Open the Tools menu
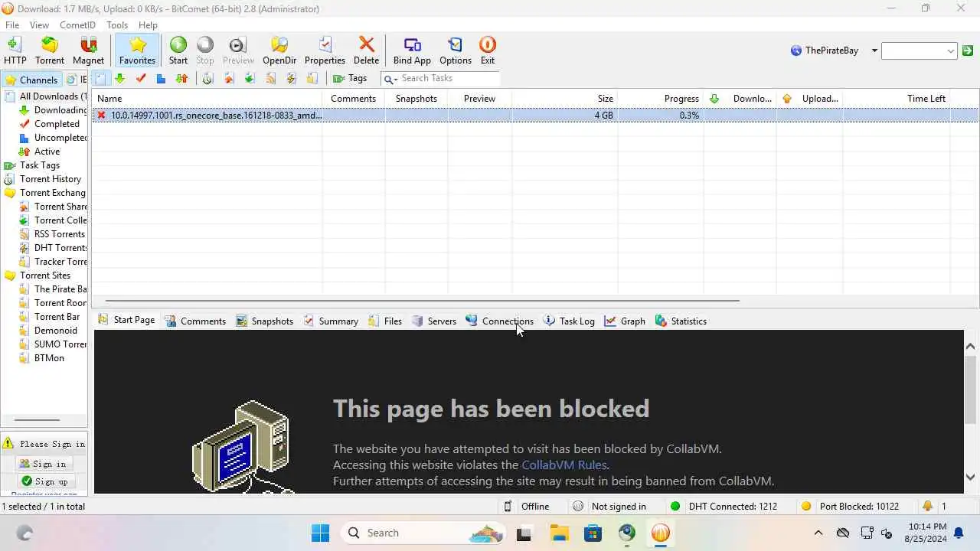This screenshot has height=551, width=980. 117,25
